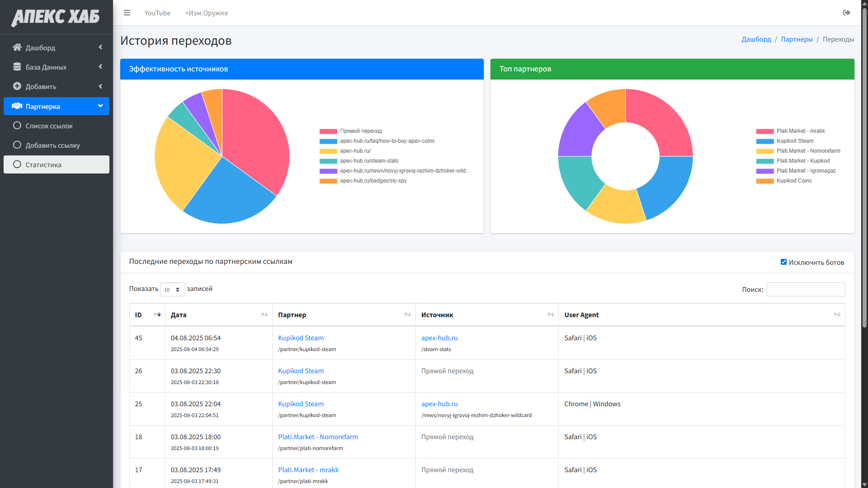Uncheck the Исключить ботов checkbox
The width and height of the screenshot is (868, 488).
[783, 262]
